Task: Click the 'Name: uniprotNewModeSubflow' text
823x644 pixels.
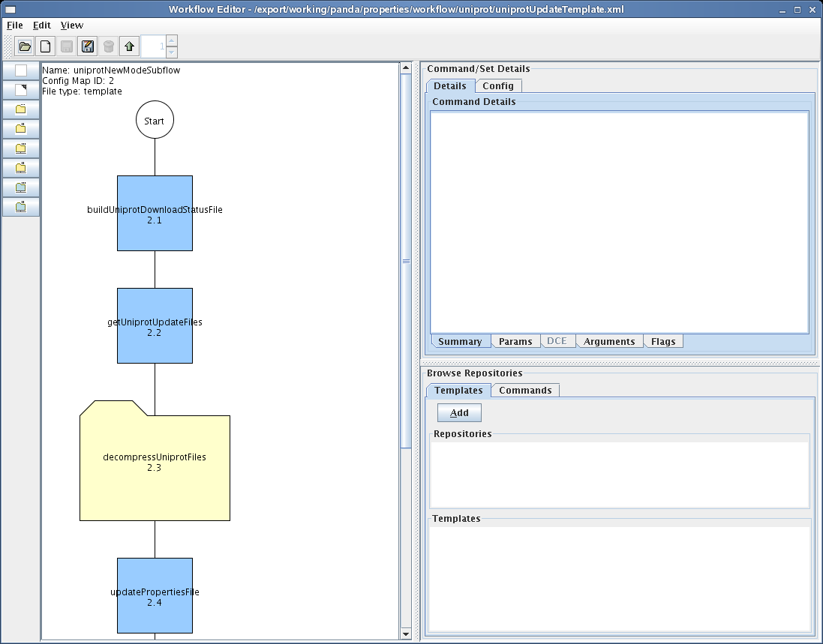Action: tap(111, 70)
